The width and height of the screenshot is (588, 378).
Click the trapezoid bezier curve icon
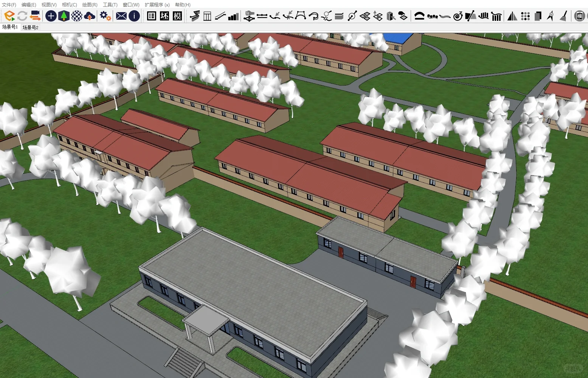tap(301, 16)
